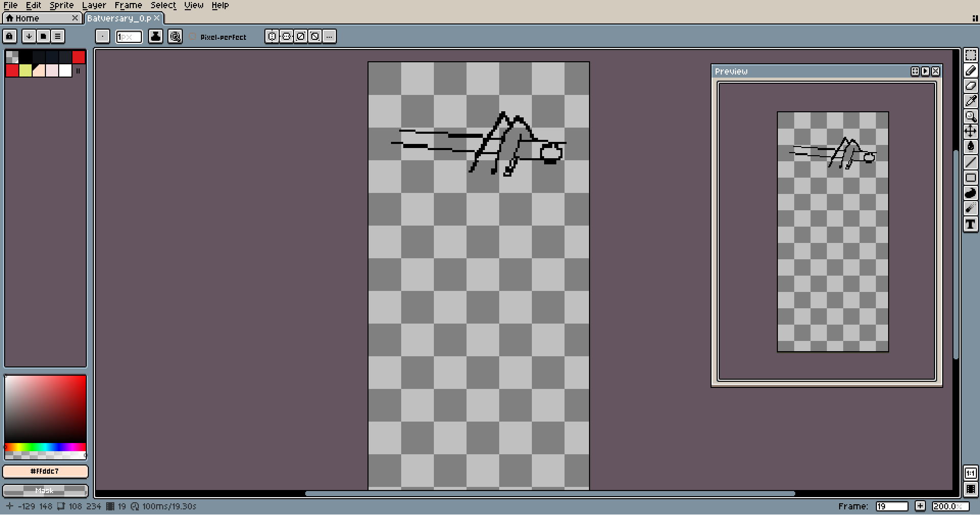Select the Text tool

[970, 225]
